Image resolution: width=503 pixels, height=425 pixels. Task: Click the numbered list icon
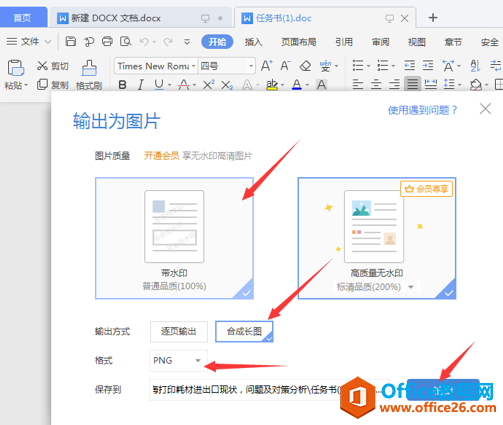pos(382,66)
